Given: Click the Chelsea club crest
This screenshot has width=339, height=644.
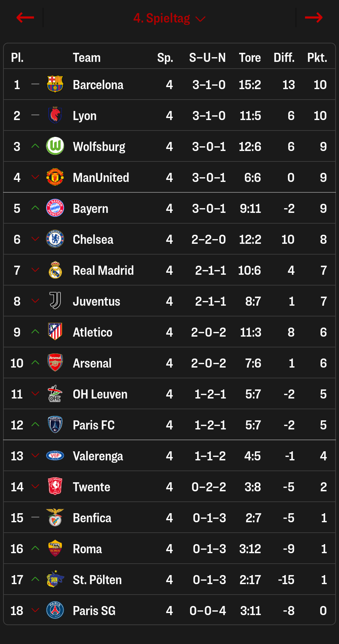Looking at the screenshot, I should tap(55, 239).
